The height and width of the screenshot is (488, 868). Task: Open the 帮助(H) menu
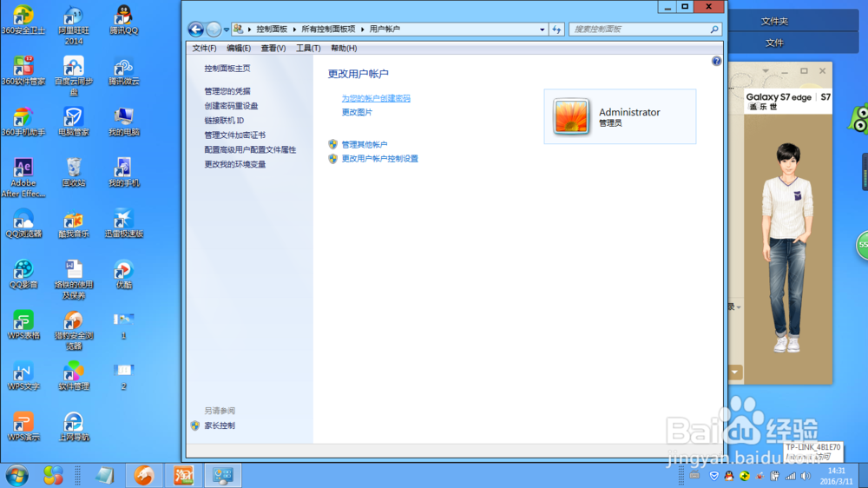click(x=344, y=48)
